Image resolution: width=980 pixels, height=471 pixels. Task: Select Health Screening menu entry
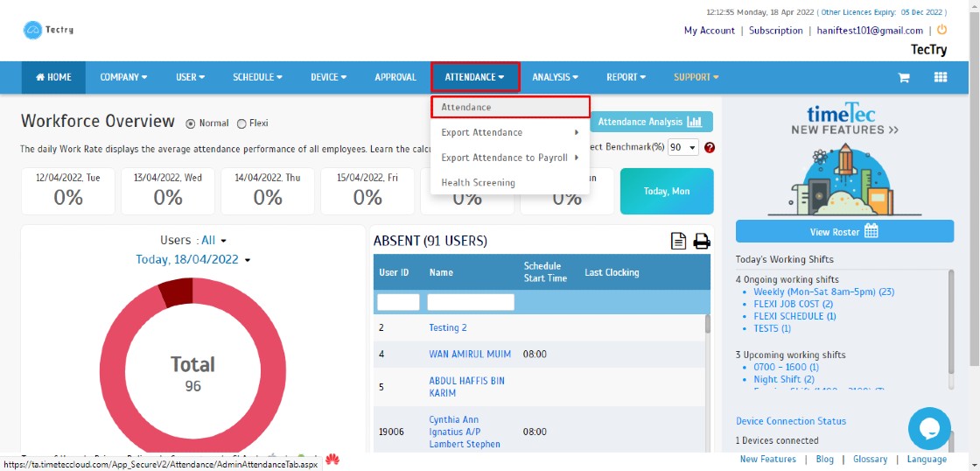[510, 183]
